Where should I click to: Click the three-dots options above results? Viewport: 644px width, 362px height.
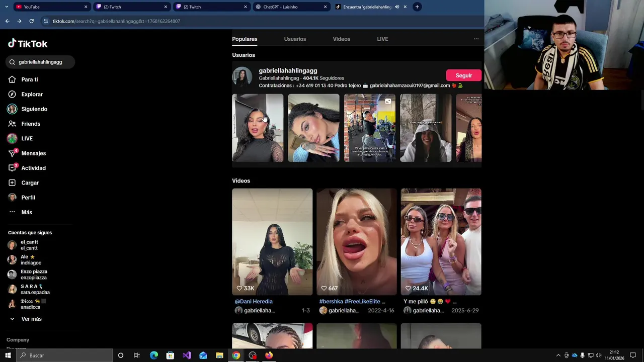(476, 39)
